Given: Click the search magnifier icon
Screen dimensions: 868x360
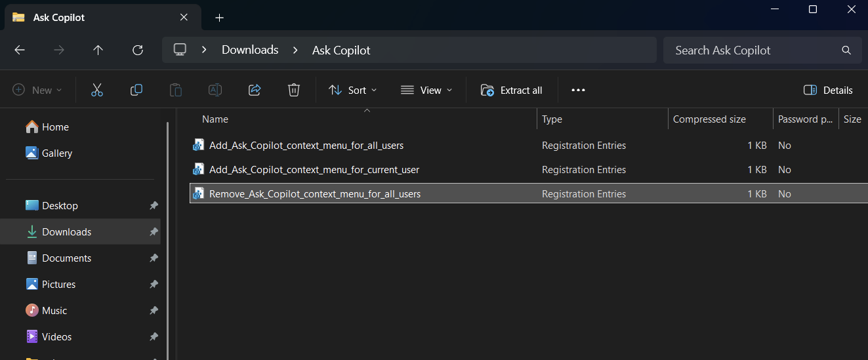Looking at the screenshot, I should coord(846,50).
